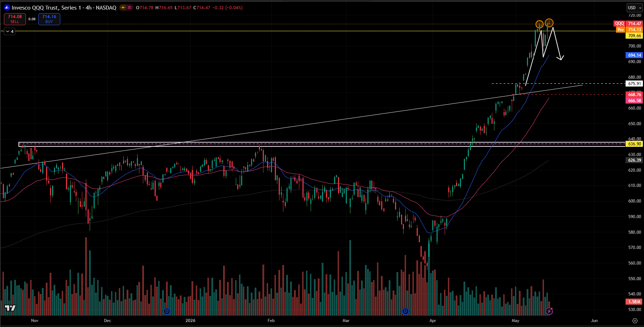
Task: Click the Invesco QQQ symbol logo
Action: (x=7, y=7)
